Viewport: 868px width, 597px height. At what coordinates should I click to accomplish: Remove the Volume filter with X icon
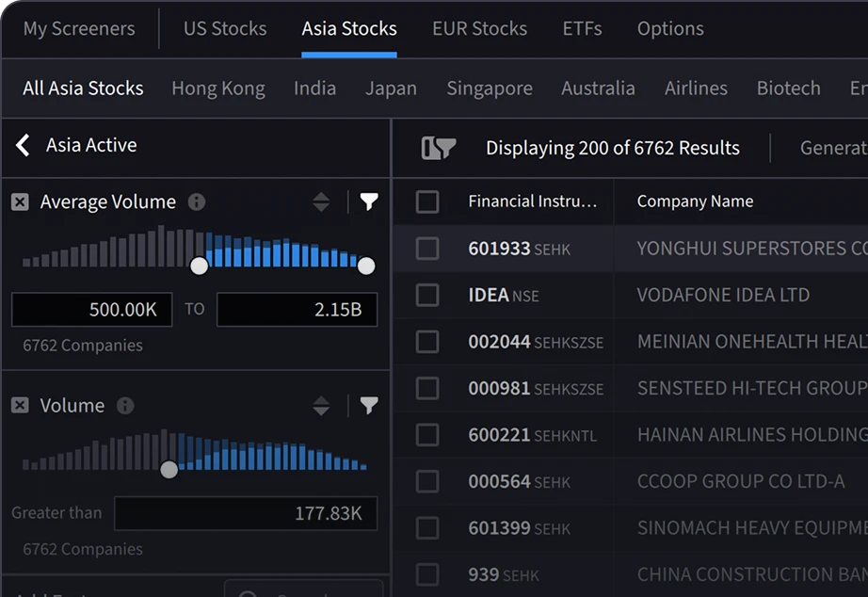point(20,406)
